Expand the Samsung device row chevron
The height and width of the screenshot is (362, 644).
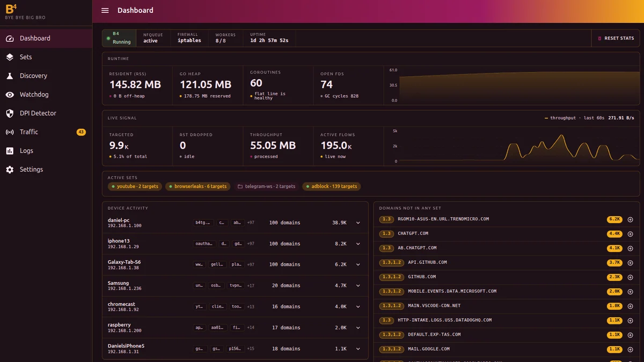358,286
